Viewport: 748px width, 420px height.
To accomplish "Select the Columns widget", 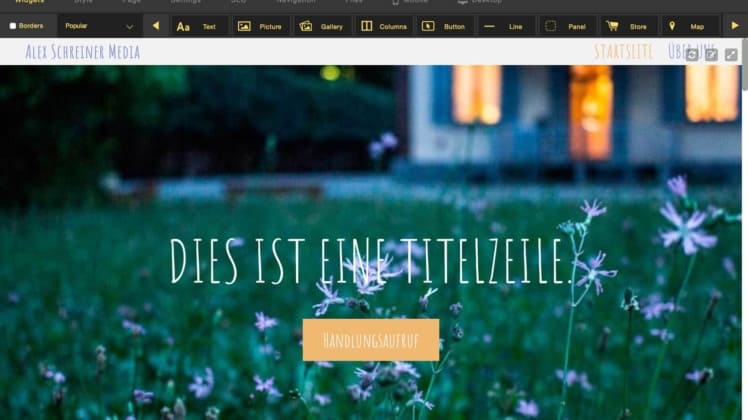I will (x=384, y=27).
